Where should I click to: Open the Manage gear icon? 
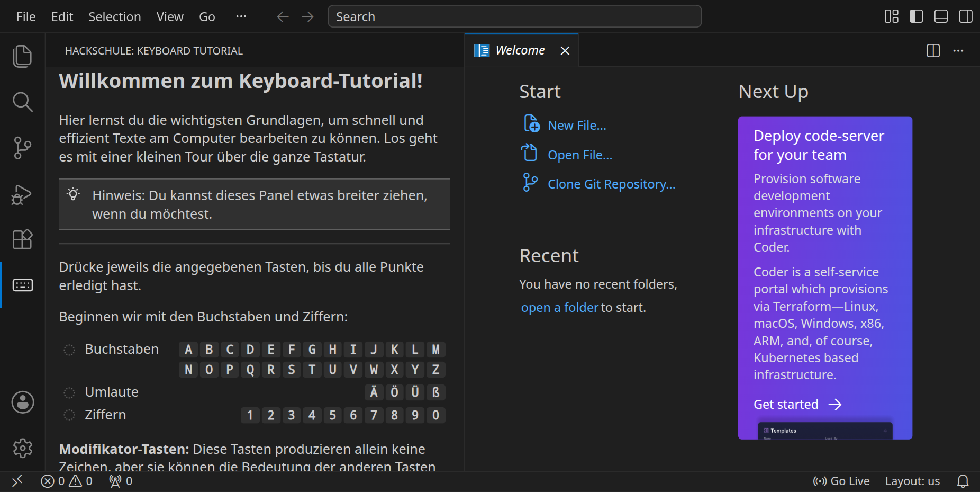(23, 448)
